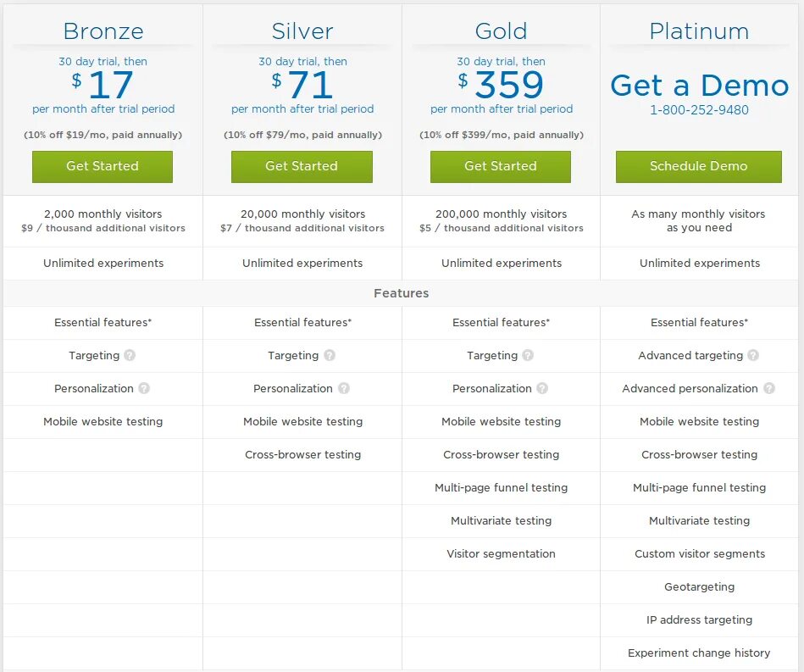Click Essential features* in Bronze column
804x672 pixels.
(x=103, y=323)
